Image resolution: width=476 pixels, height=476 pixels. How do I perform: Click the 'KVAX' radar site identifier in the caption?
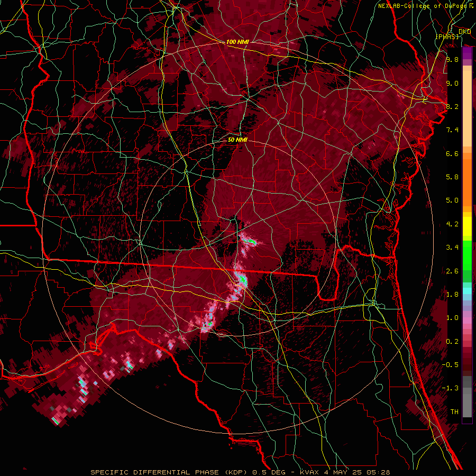point(309,472)
